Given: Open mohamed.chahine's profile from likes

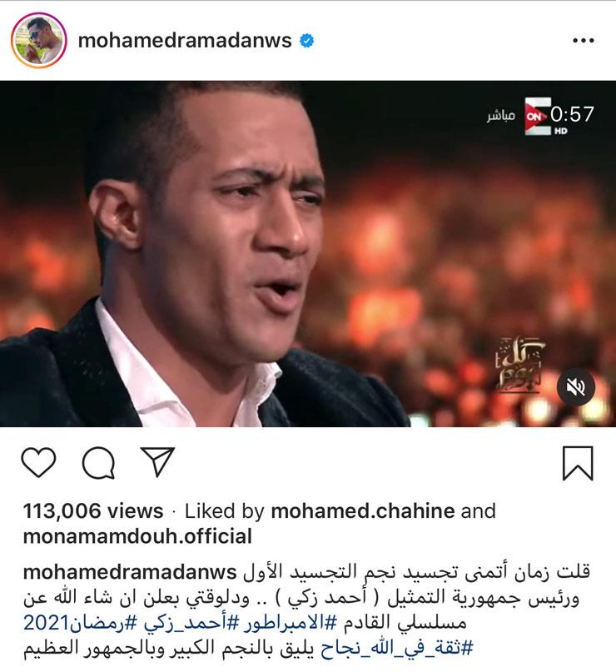Looking at the screenshot, I should click(x=363, y=510).
